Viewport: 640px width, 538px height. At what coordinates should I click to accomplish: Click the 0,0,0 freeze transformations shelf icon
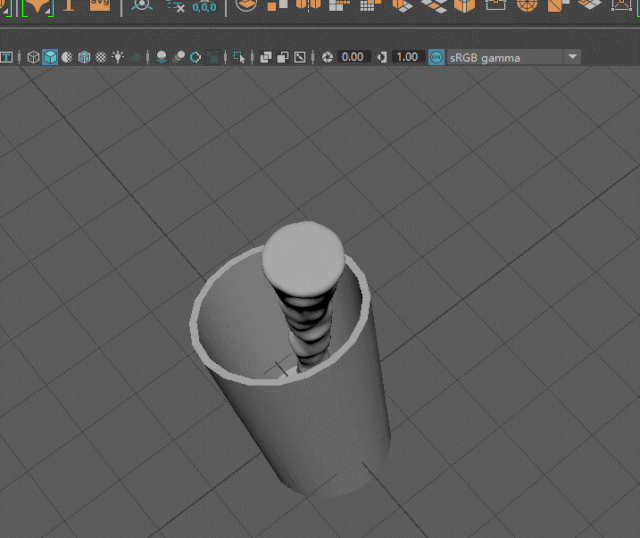coord(204,7)
